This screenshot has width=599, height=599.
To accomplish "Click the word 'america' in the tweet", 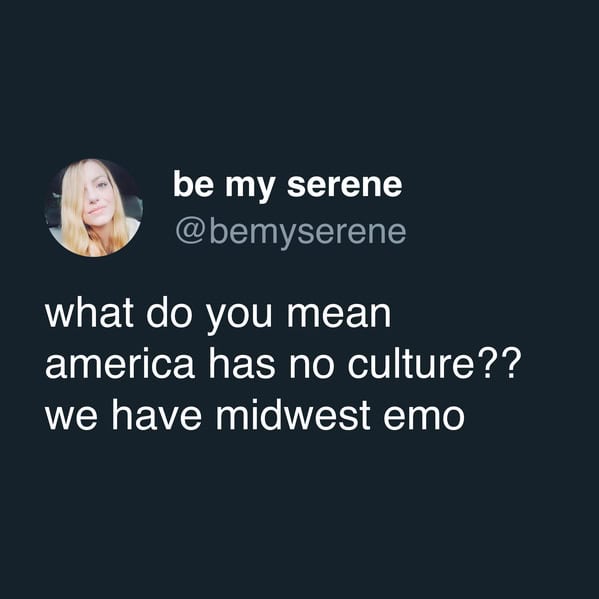I will 120,363.
